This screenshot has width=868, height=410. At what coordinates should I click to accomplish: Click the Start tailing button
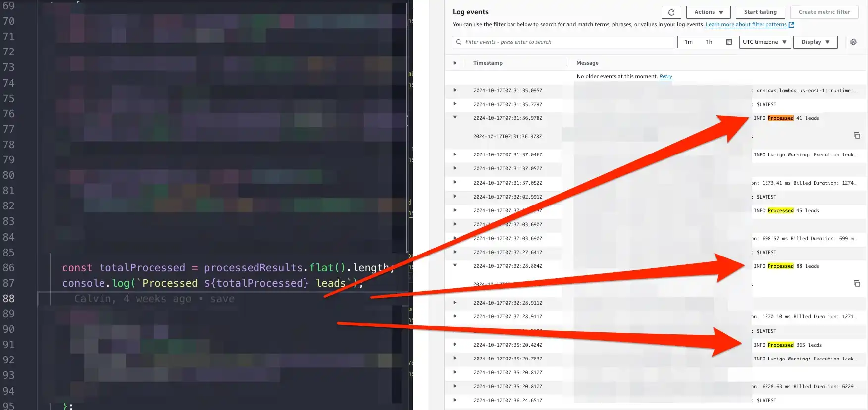760,12
